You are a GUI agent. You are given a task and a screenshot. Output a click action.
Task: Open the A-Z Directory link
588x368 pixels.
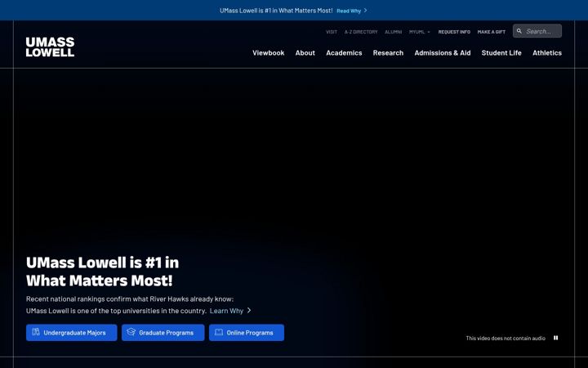(361, 32)
